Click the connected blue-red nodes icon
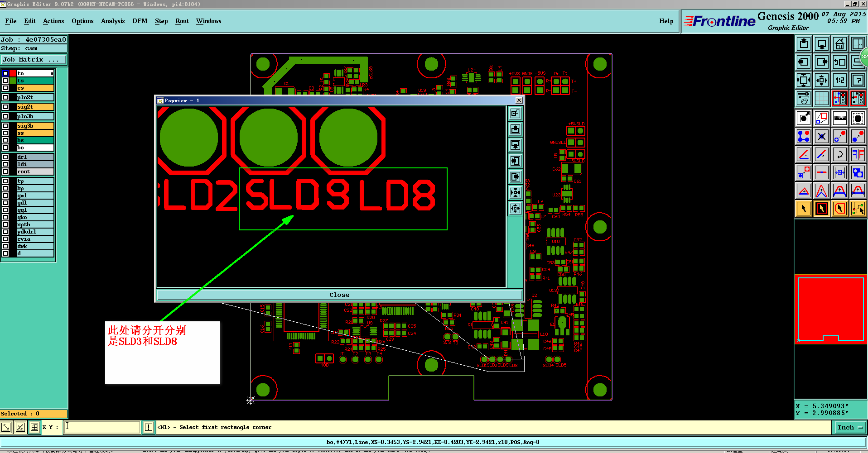 click(x=804, y=136)
